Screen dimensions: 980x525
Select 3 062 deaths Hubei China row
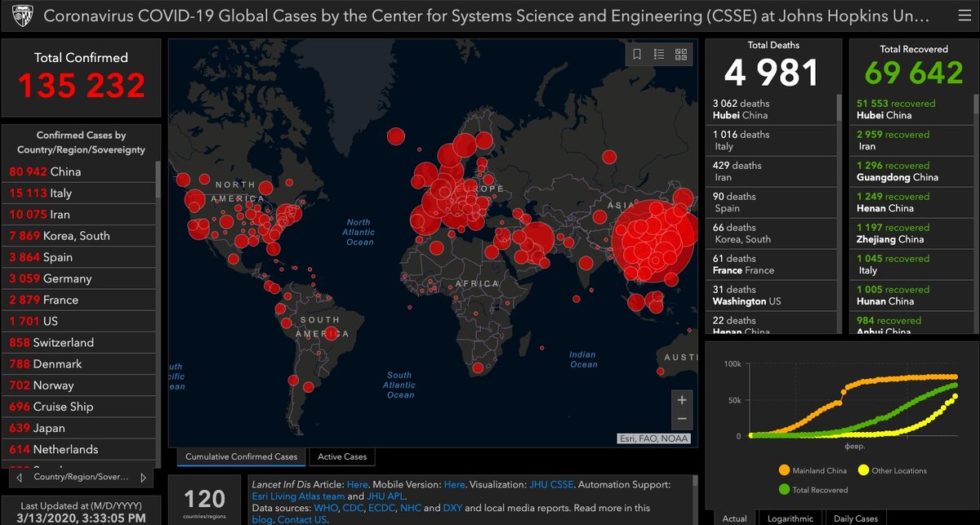click(x=771, y=109)
